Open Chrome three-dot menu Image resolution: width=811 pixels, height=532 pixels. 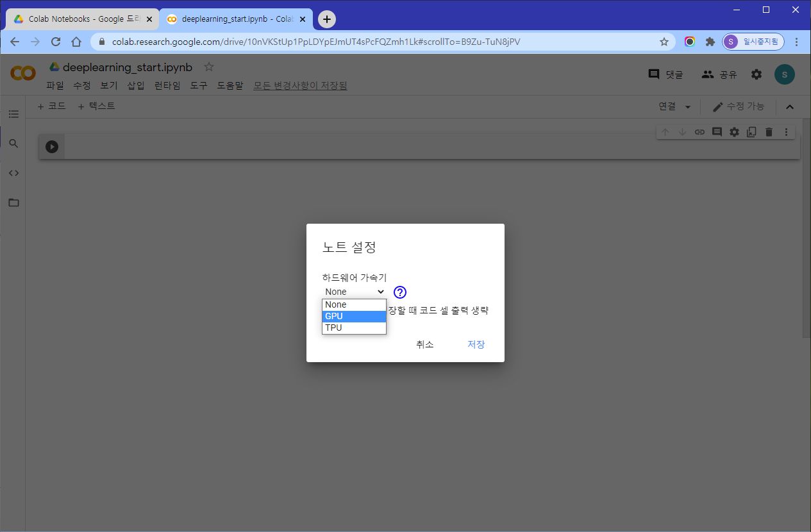[797, 42]
